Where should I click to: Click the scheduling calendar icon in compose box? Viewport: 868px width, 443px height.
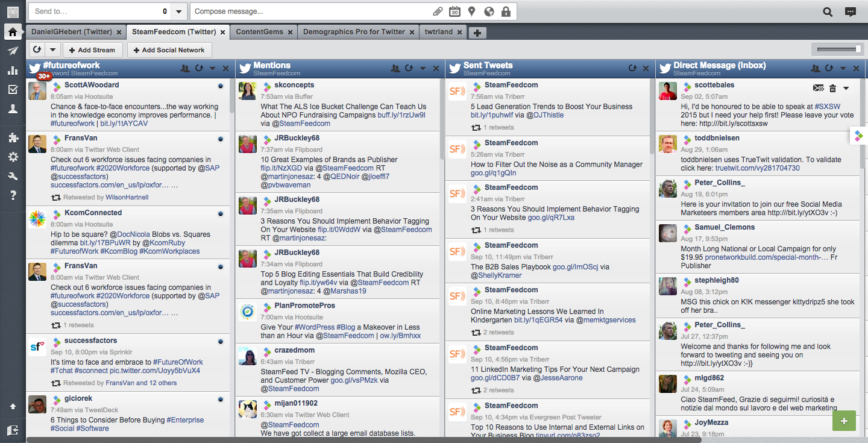click(x=454, y=11)
